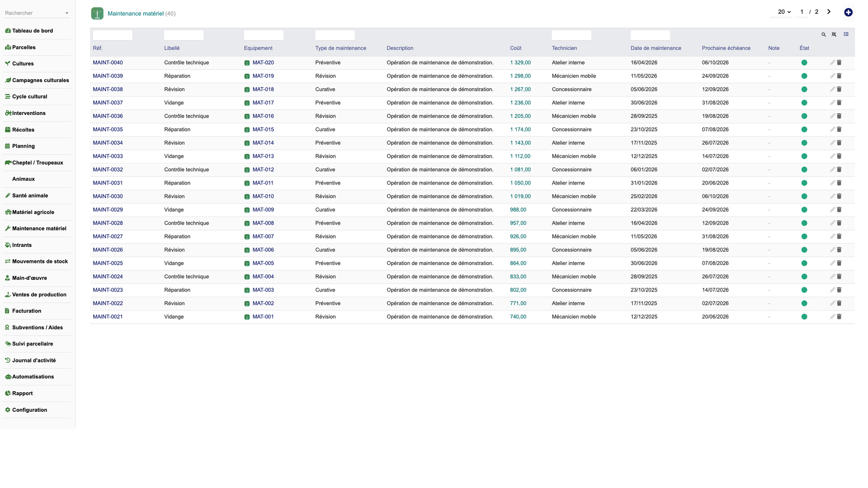Open Rapport in sidebar
Image resolution: width=868 pixels, height=488 pixels.
(22, 394)
